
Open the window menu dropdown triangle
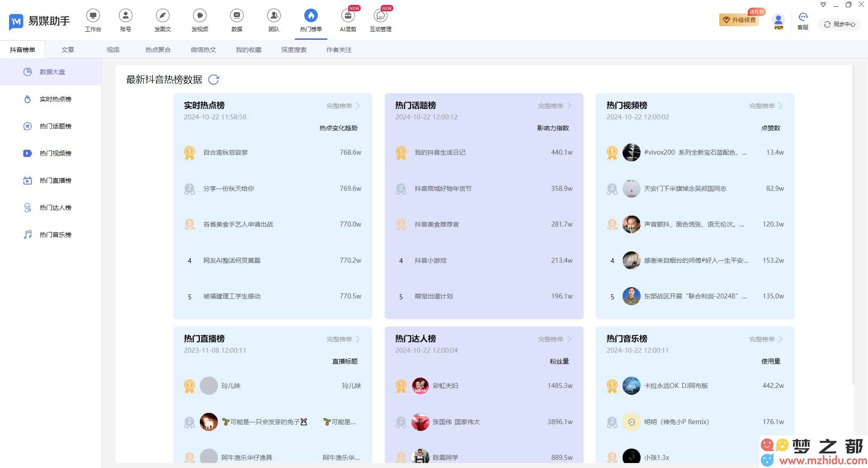[x=823, y=5]
